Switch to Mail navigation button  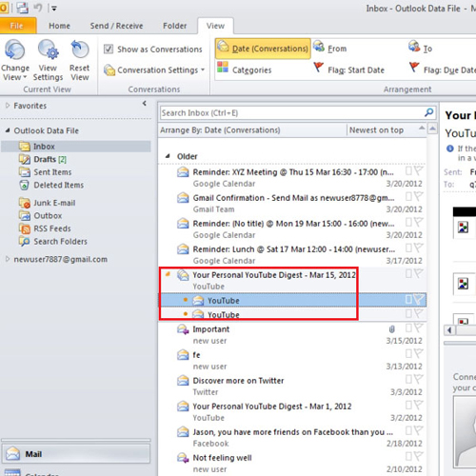pos(75,454)
